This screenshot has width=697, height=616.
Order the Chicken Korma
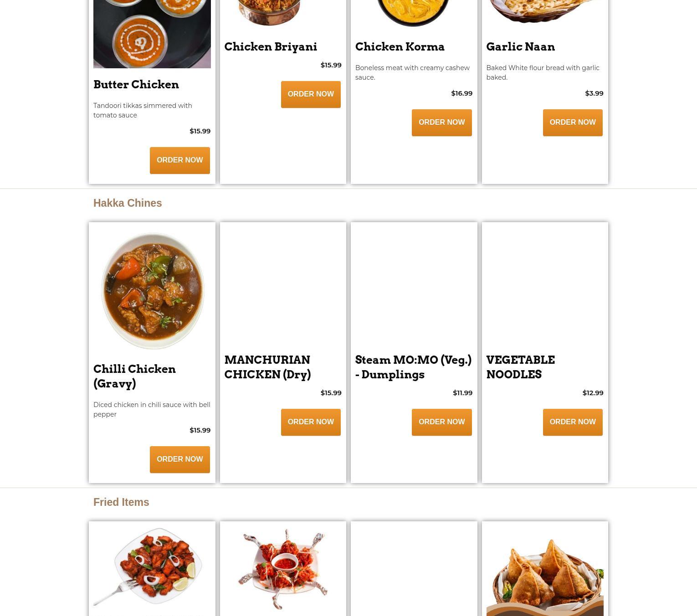pos(441,122)
